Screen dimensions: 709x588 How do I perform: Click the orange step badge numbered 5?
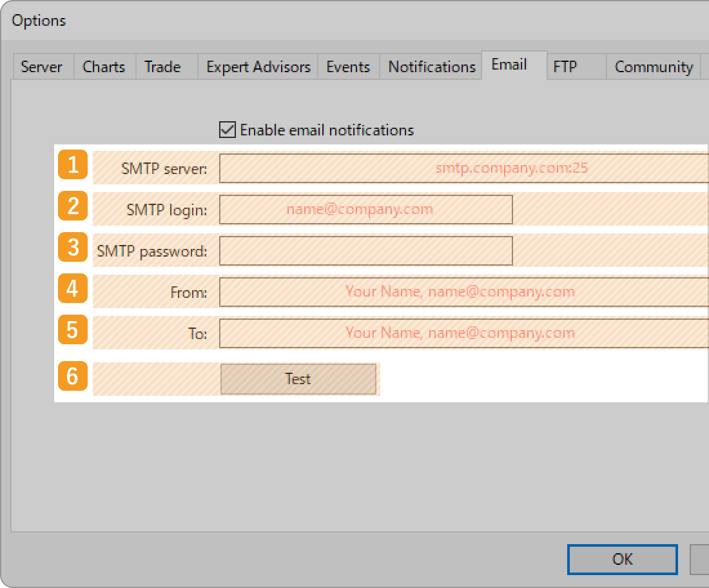point(72,330)
